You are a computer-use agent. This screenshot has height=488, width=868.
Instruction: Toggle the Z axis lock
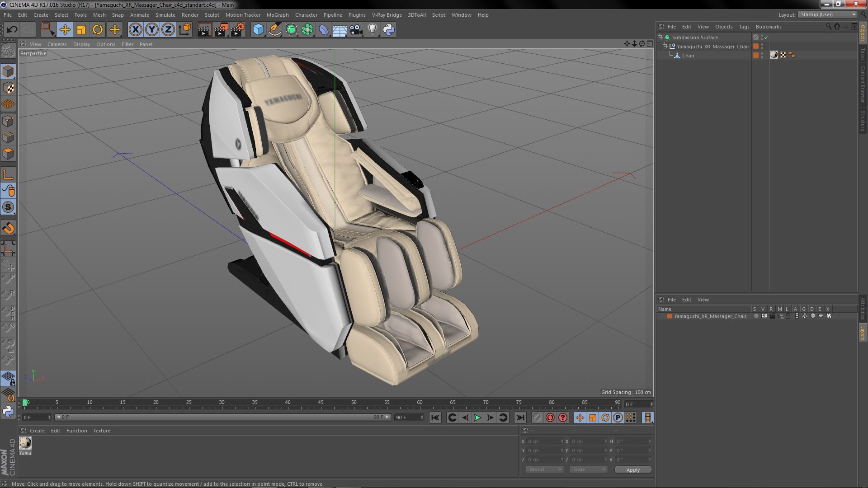click(x=168, y=30)
